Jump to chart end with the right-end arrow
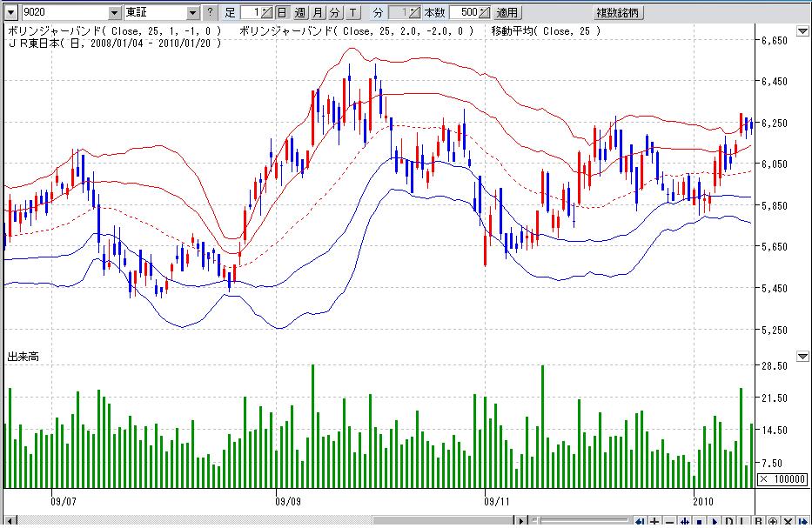This screenshot has width=812, height=528. [x=802, y=521]
